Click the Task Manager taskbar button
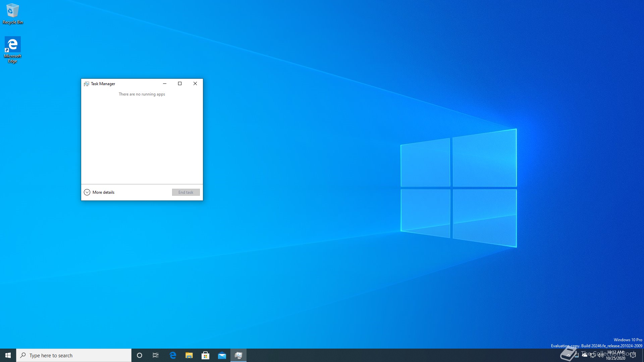 click(238, 355)
